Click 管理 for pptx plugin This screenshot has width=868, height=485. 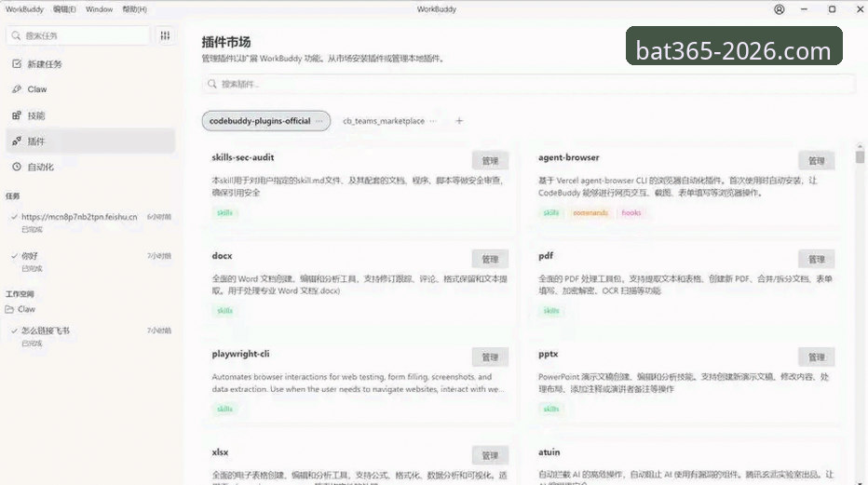click(x=817, y=357)
